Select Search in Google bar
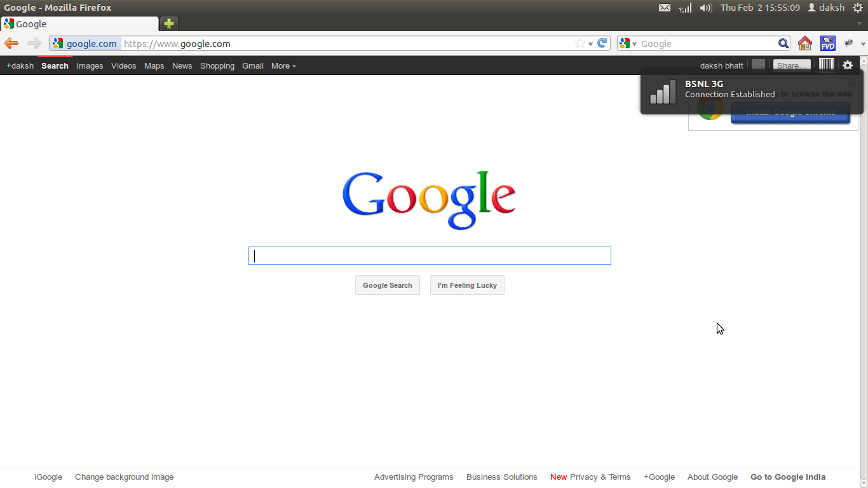Image resolution: width=868 pixels, height=488 pixels. (55, 65)
